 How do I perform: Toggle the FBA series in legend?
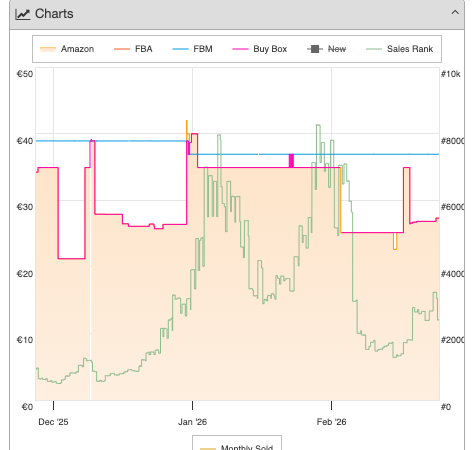point(133,49)
